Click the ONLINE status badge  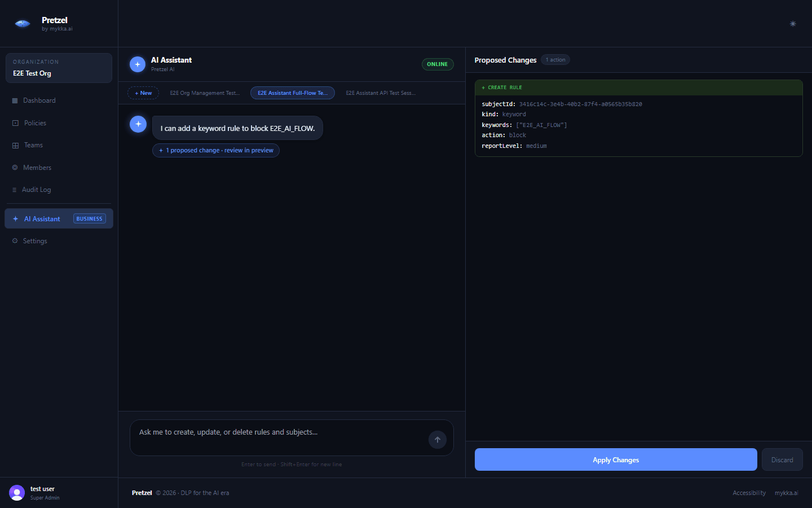pyautogui.click(x=438, y=64)
